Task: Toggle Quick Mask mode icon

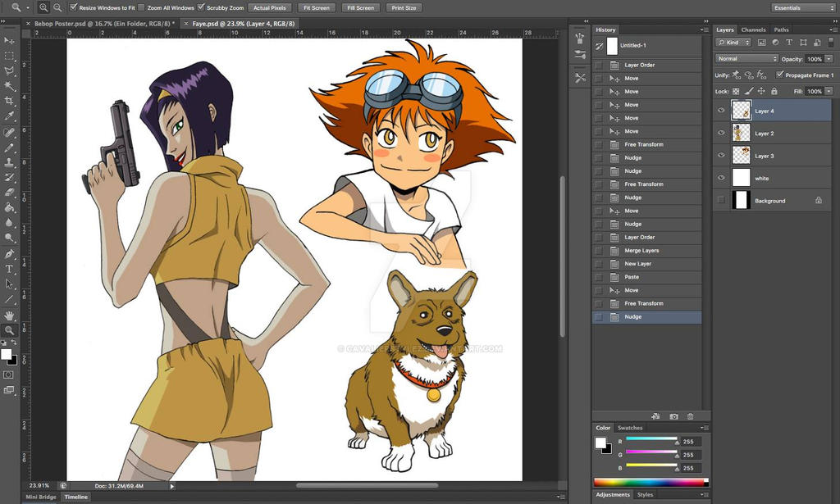Action: 8,375
